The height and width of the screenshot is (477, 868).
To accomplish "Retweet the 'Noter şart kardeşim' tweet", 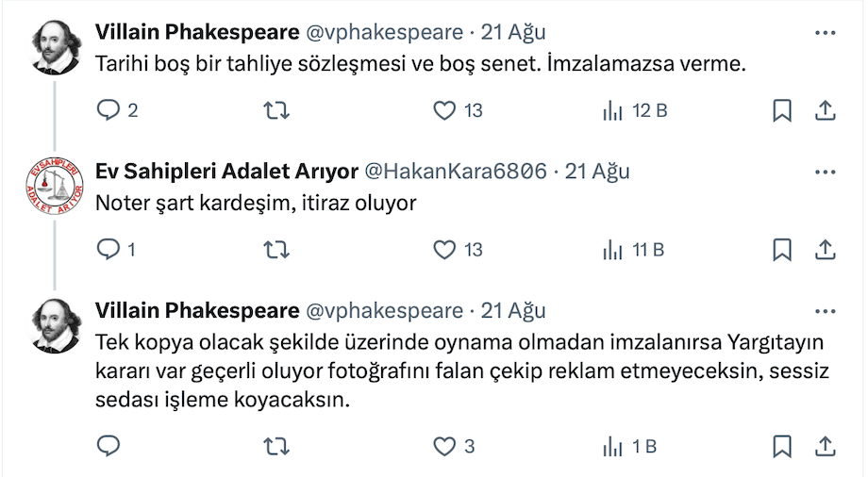I will (275, 250).
